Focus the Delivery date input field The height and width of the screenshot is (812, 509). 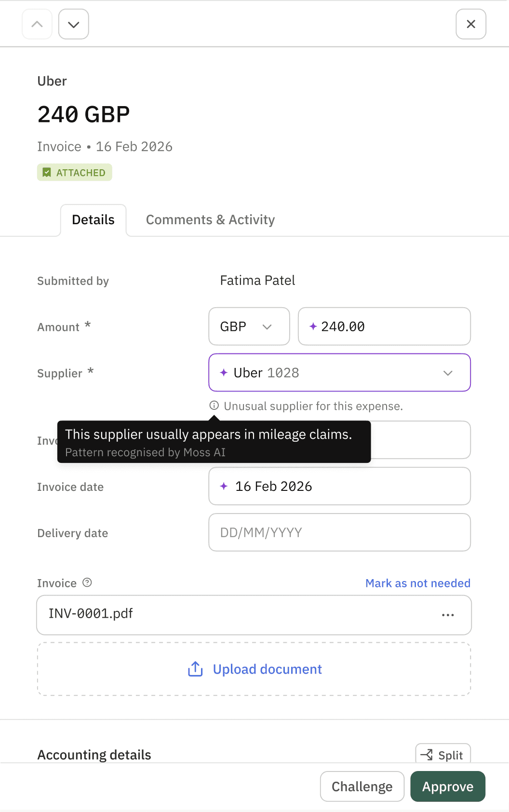[339, 532]
